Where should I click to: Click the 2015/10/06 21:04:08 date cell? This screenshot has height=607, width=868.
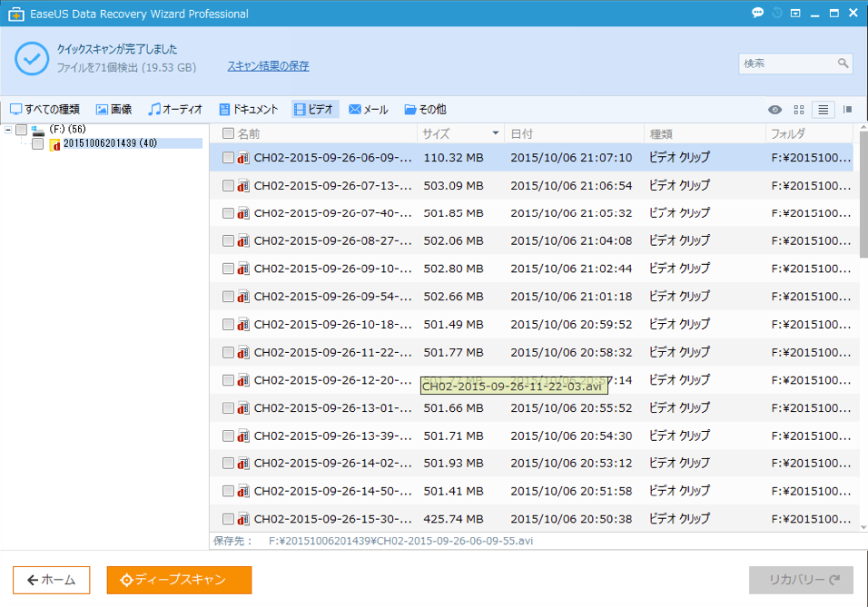[x=571, y=240]
